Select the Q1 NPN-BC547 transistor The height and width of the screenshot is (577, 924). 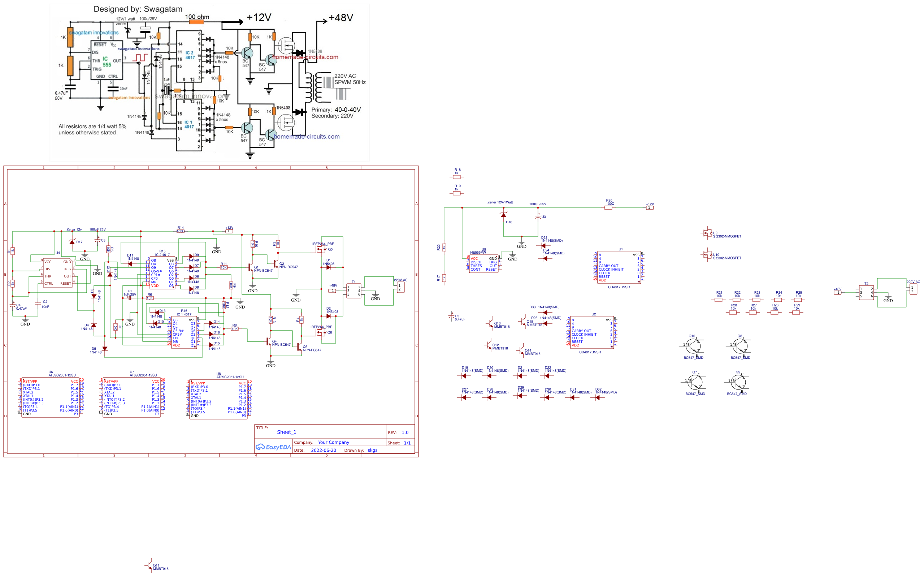point(251,267)
